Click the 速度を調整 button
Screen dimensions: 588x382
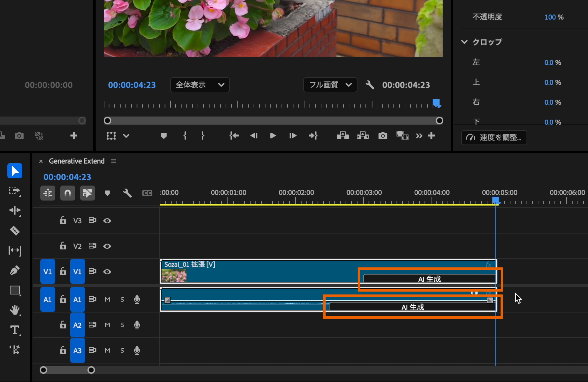pyautogui.click(x=494, y=137)
